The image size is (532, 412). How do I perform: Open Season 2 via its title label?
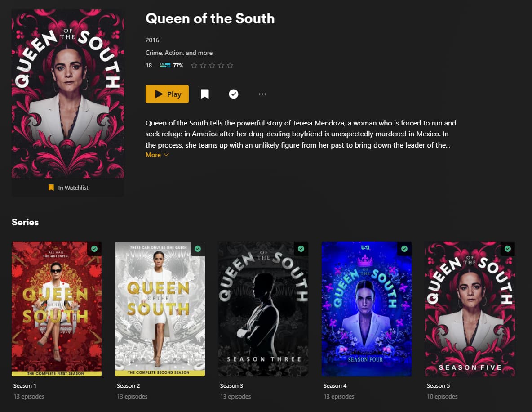128,385
